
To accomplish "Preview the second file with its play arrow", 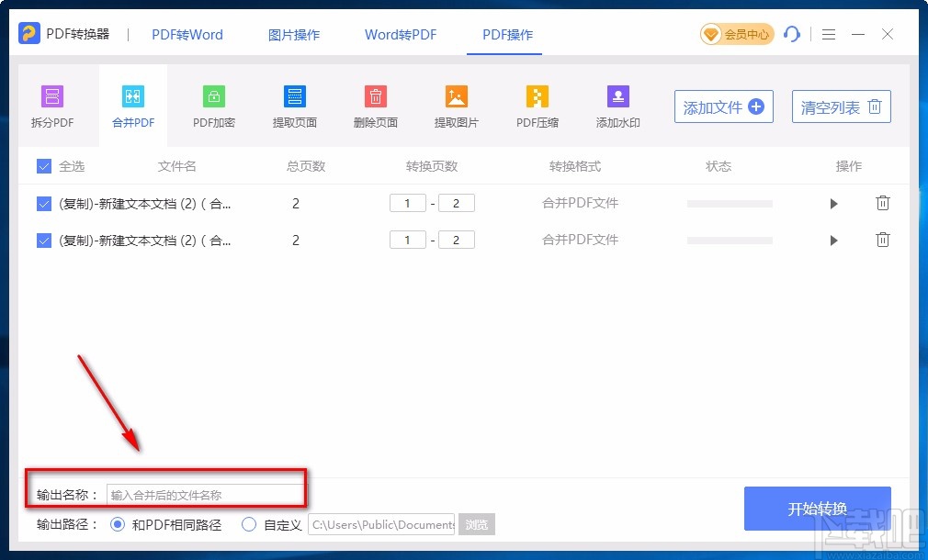I will click(833, 240).
